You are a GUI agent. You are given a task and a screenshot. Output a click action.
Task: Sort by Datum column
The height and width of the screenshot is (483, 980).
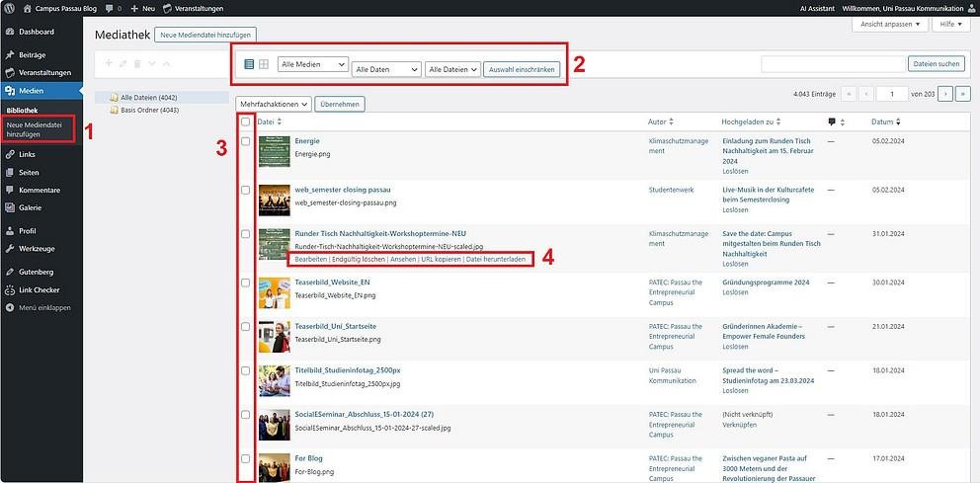pyautogui.click(x=886, y=121)
